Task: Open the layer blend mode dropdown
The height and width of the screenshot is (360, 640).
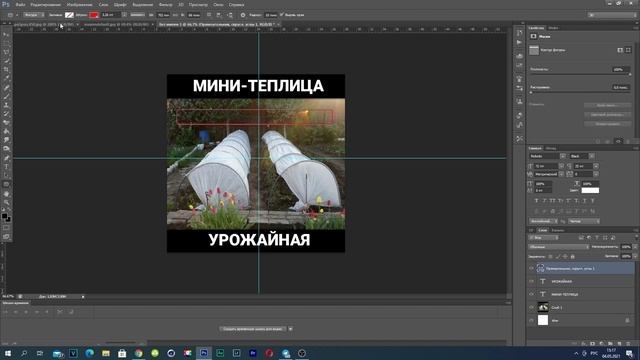Action: 559,247
